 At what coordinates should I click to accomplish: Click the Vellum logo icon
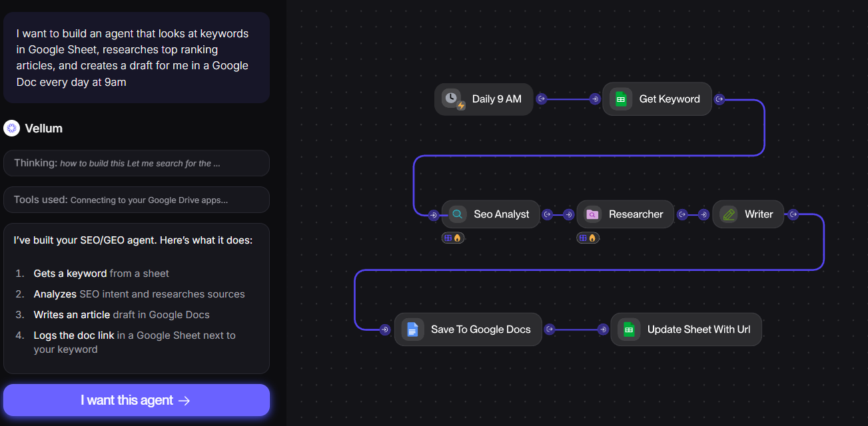pyautogui.click(x=11, y=128)
